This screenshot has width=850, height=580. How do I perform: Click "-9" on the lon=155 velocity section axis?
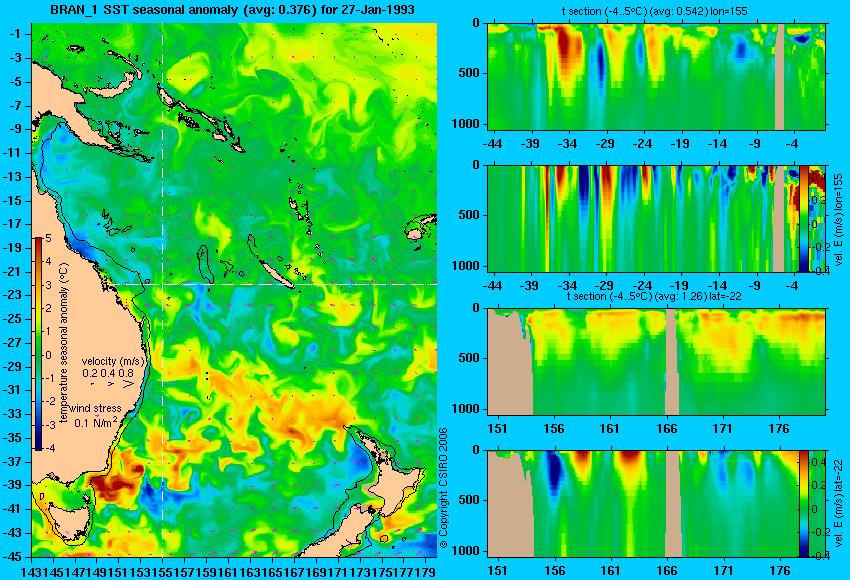click(x=756, y=286)
